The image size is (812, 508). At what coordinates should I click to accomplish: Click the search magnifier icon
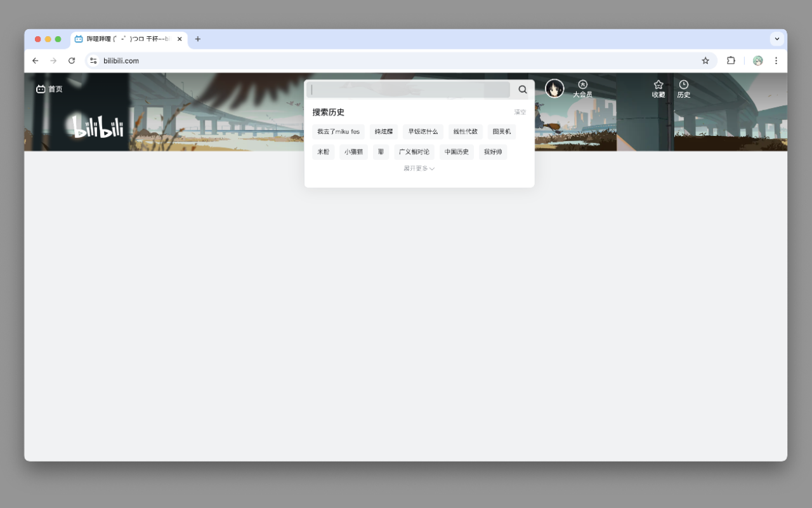click(522, 90)
